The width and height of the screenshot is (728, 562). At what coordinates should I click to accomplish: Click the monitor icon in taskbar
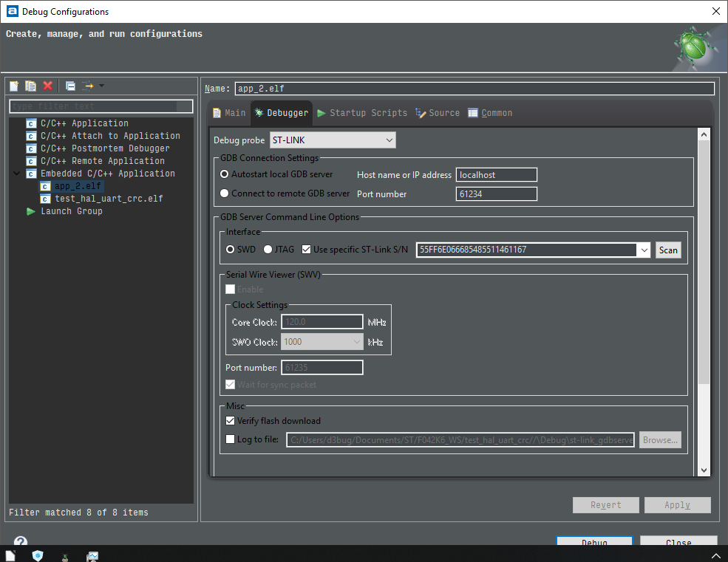click(x=92, y=556)
